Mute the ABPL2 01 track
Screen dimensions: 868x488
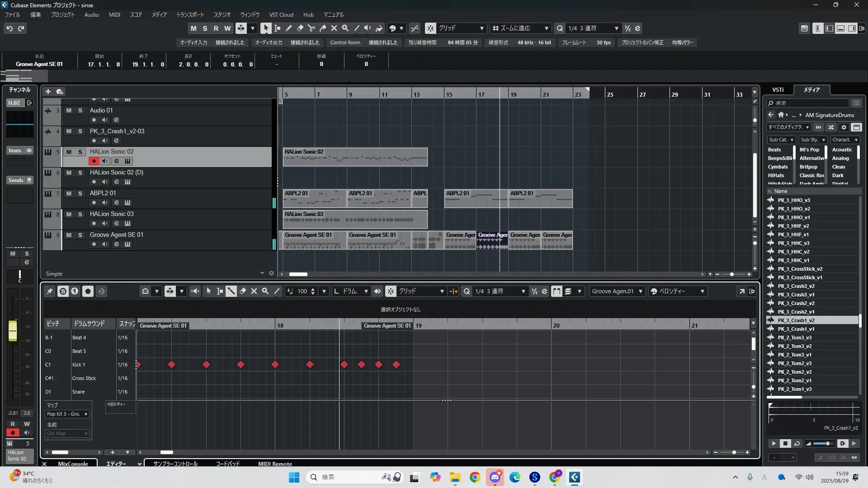[69, 193]
